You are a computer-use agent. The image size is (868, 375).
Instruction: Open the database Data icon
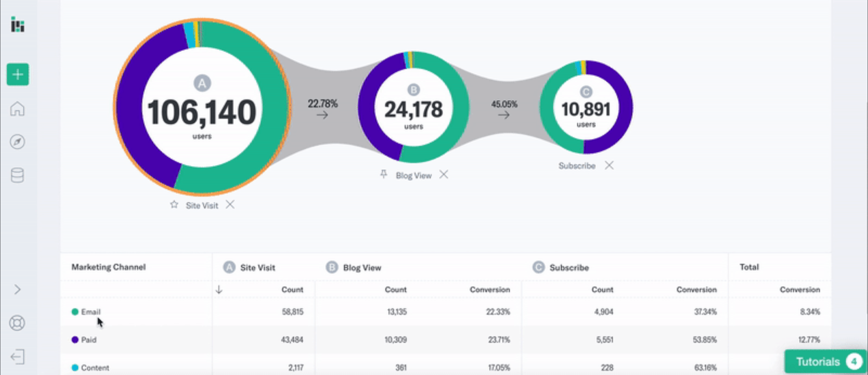(17, 175)
